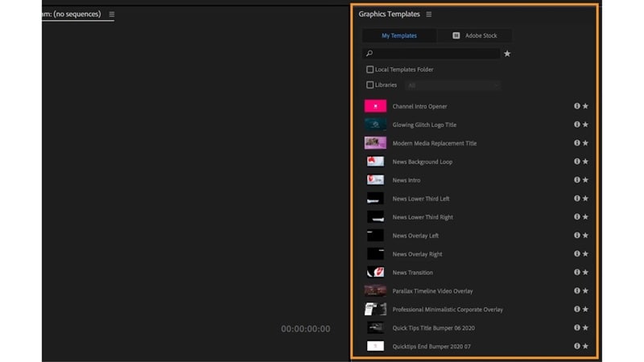Click the template search field
Image resolution: width=644 pixels, height=362 pixels.
coord(431,53)
